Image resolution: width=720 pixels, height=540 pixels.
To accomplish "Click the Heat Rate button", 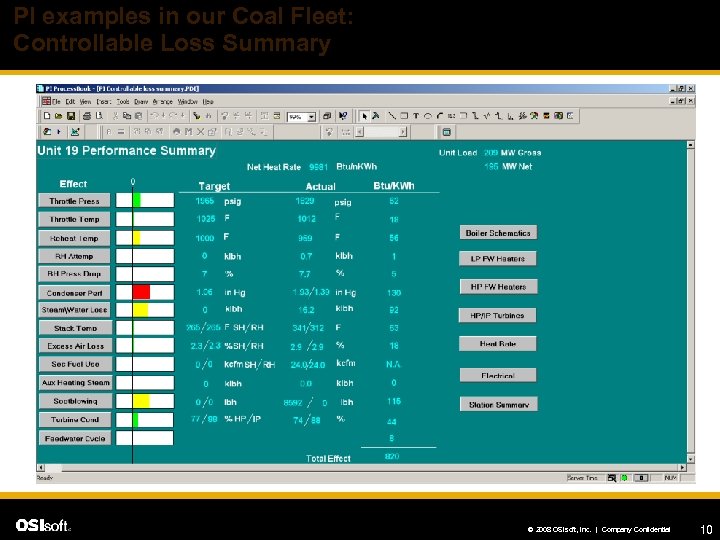I will click(498, 343).
